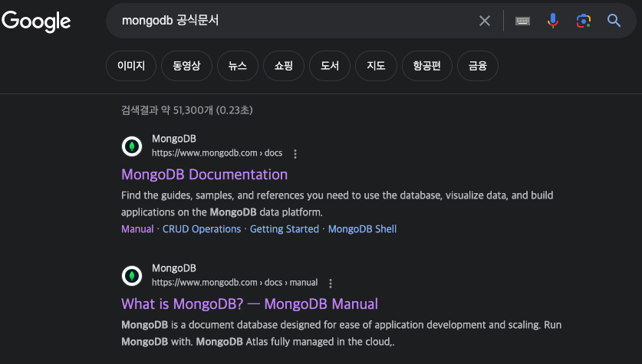Click the snippet starting 'Find the guides, samples'
The width and height of the screenshot is (642, 364).
pyautogui.click(x=337, y=204)
